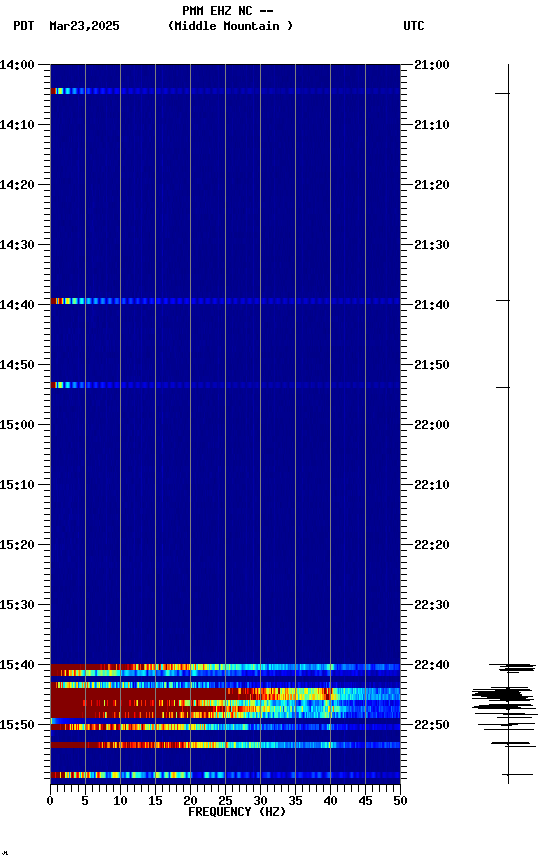Click the '0' frequency axis tick label
The height and width of the screenshot is (864, 552).
tap(50, 801)
